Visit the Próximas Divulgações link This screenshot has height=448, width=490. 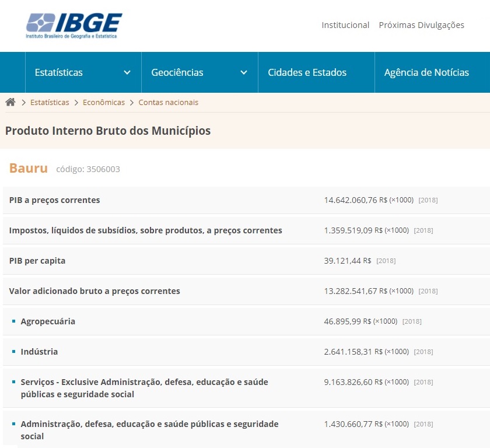click(421, 25)
